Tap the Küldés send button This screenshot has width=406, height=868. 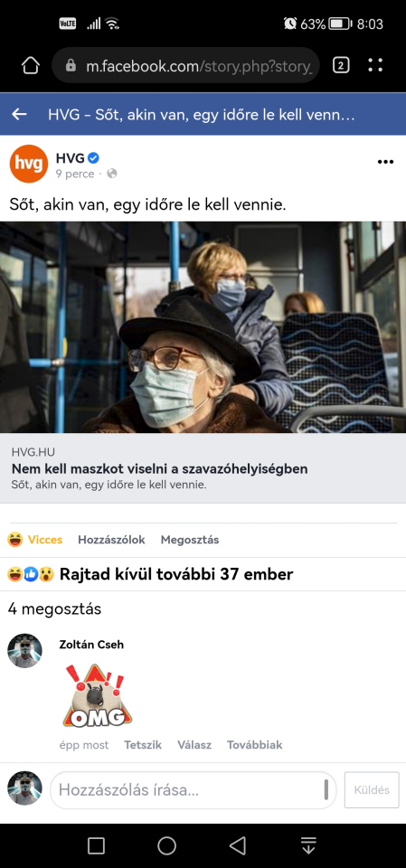click(x=372, y=790)
